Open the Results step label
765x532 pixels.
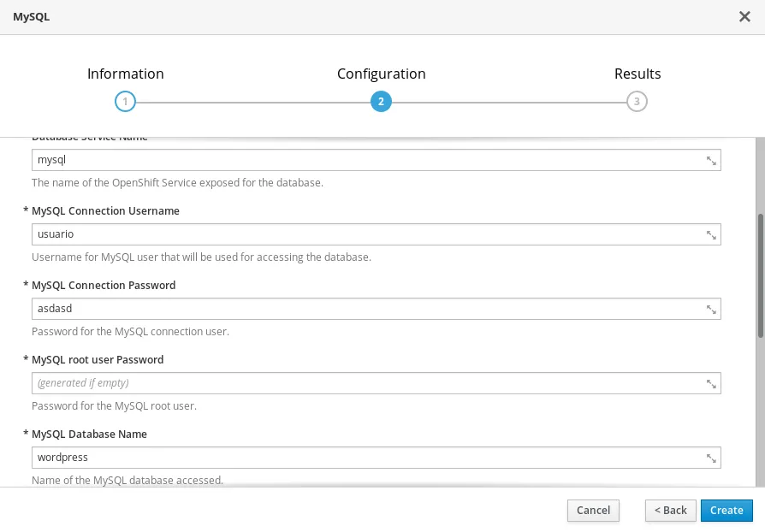click(637, 74)
